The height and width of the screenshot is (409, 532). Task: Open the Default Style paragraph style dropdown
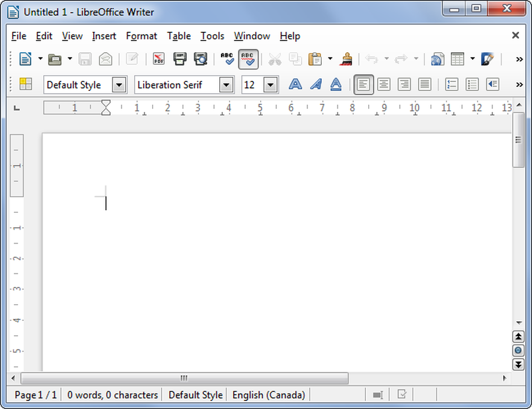(x=119, y=85)
